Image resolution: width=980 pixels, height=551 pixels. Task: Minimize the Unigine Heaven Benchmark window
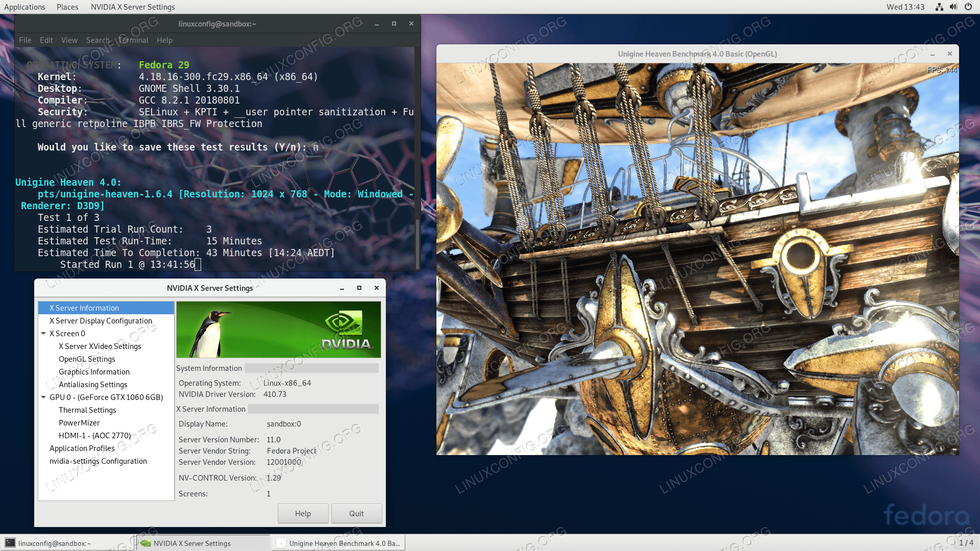point(933,54)
